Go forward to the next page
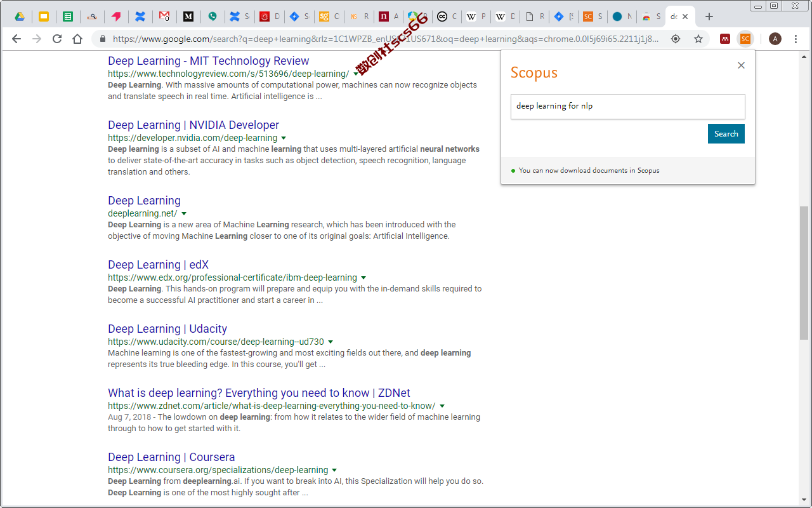Image resolution: width=812 pixels, height=508 pixels. coord(37,39)
